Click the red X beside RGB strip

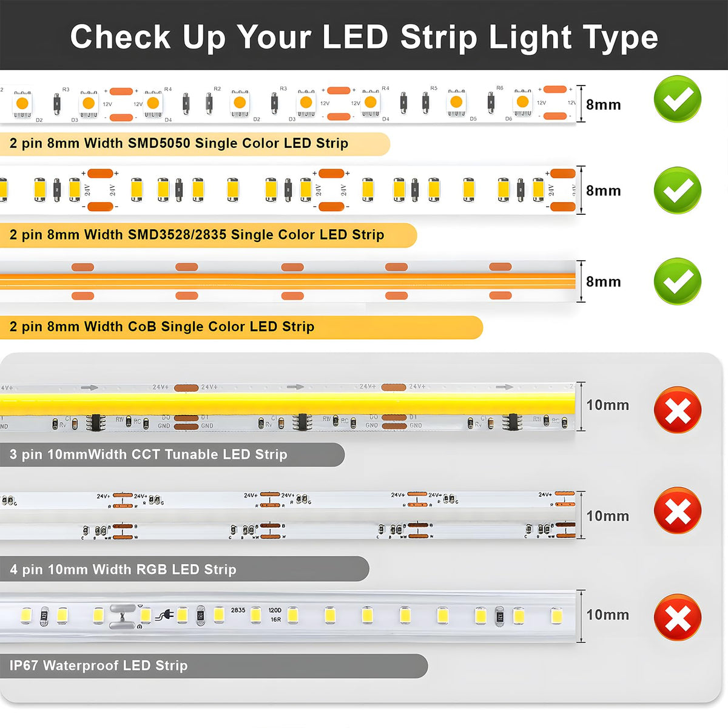[678, 510]
